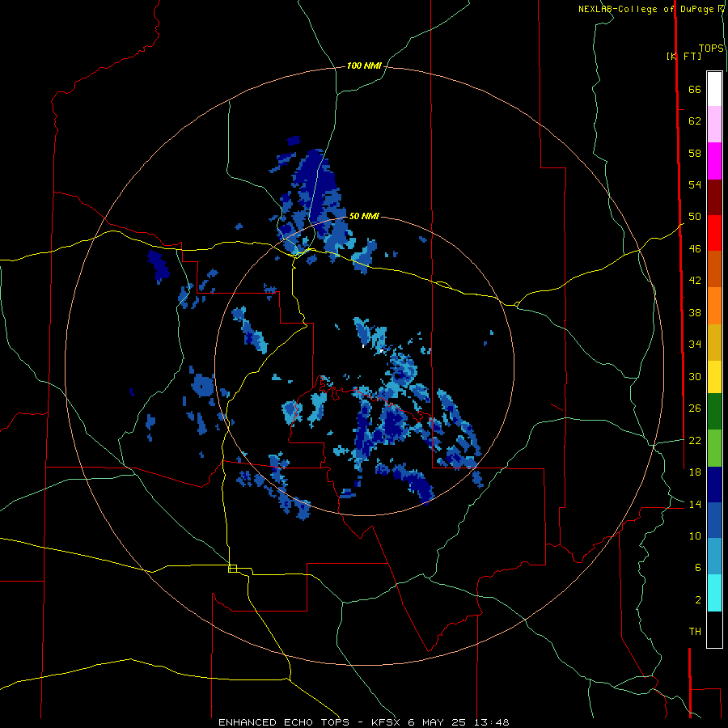Pick the light blue legend swatch
The image size is (728, 728).
tap(714, 557)
